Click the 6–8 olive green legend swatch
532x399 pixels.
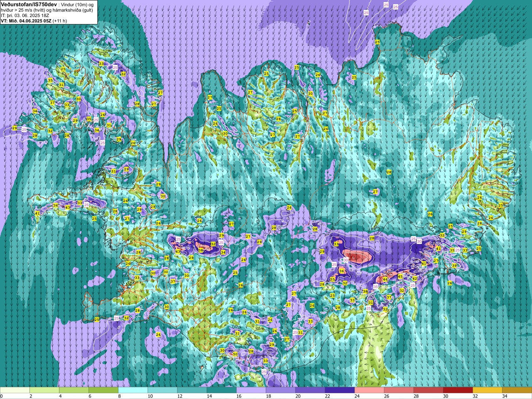(103, 390)
